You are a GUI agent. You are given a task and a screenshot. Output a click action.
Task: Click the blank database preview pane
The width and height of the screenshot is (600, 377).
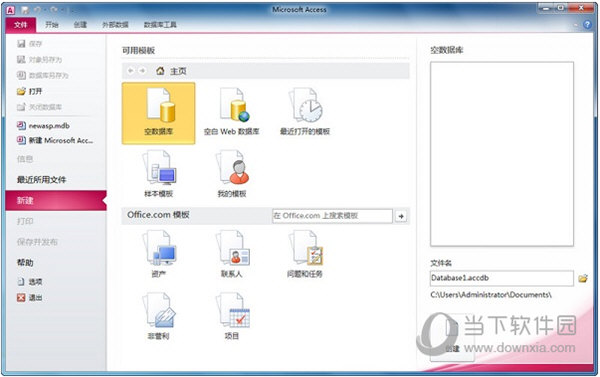pos(502,154)
